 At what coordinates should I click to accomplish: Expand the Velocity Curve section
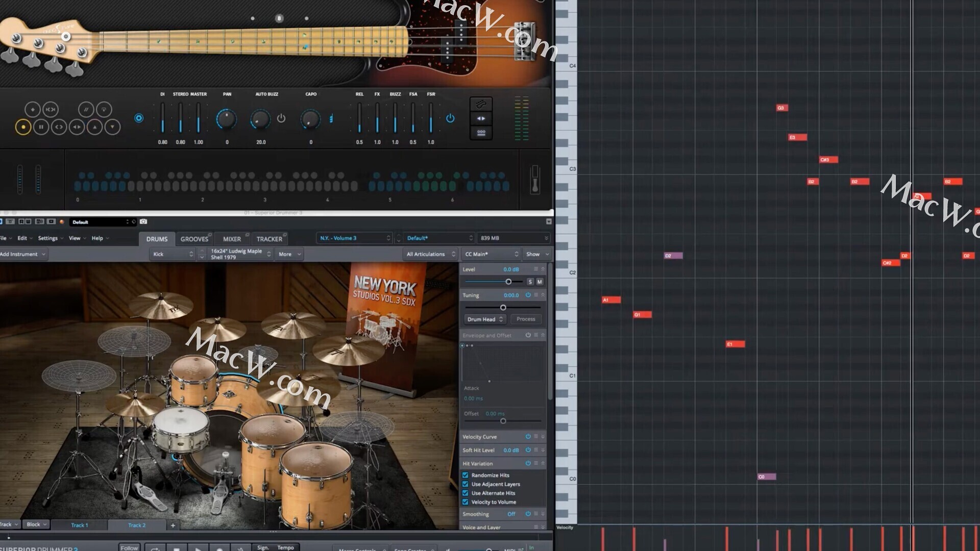pos(543,437)
